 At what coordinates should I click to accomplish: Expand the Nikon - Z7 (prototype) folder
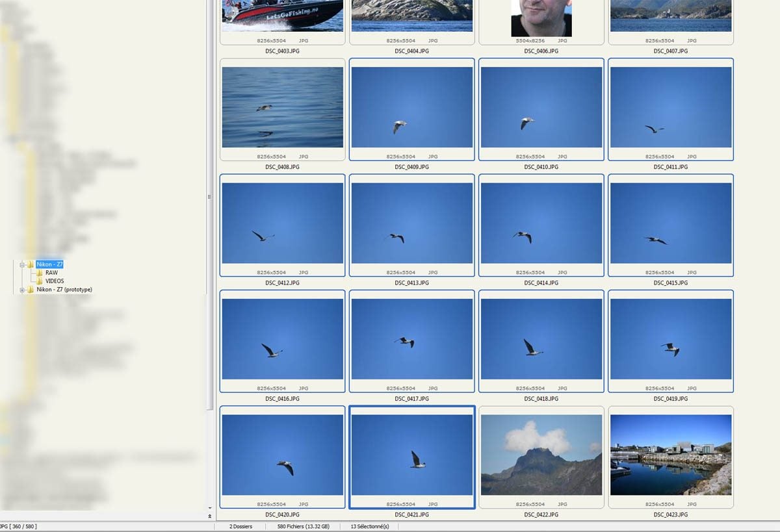coord(22,290)
